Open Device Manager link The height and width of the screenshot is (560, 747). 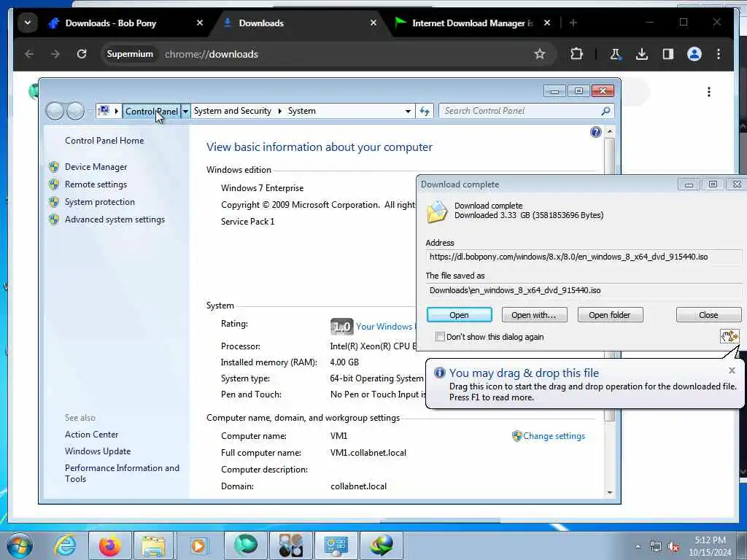96,167
